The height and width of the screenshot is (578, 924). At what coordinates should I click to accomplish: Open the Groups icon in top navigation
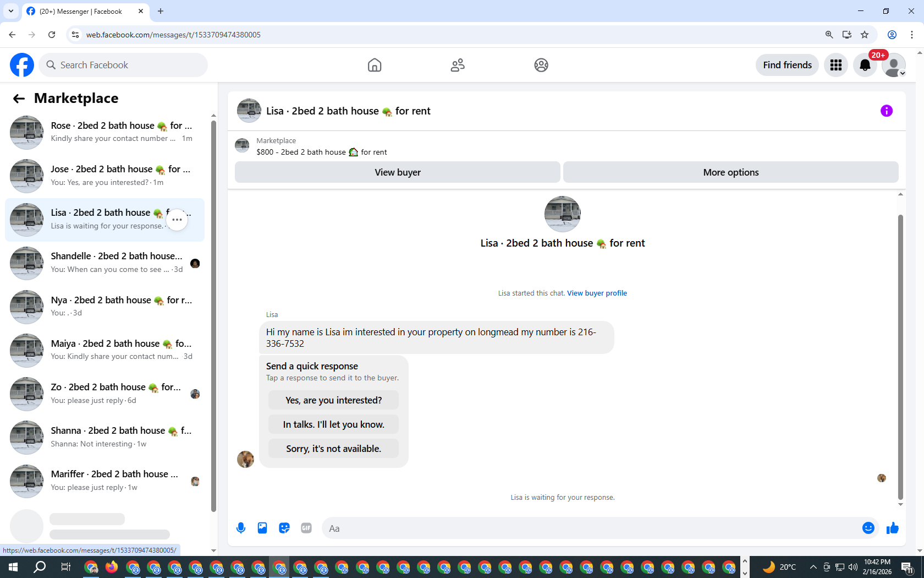click(x=541, y=65)
